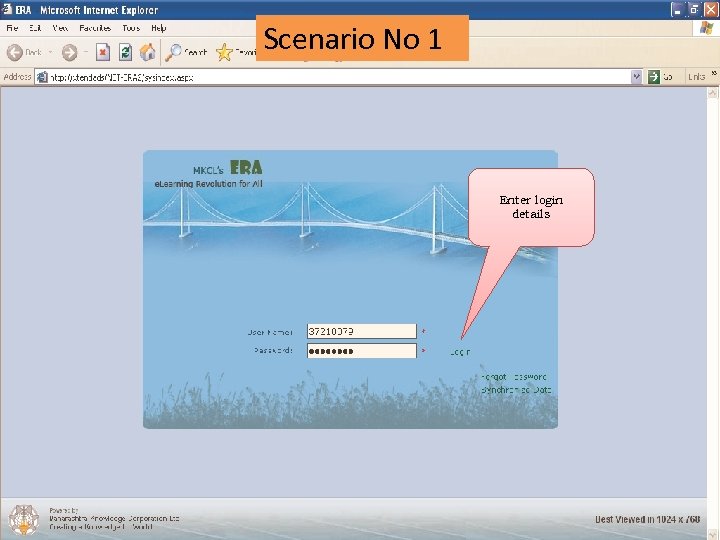The image size is (720, 540).
Task: Open the File menu
Action: (x=12, y=28)
